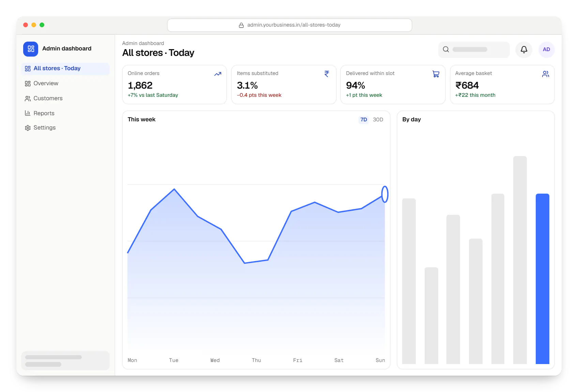Click the users icon on Average basket card
The height and width of the screenshot is (392, 578).
[x=546, y=74]
